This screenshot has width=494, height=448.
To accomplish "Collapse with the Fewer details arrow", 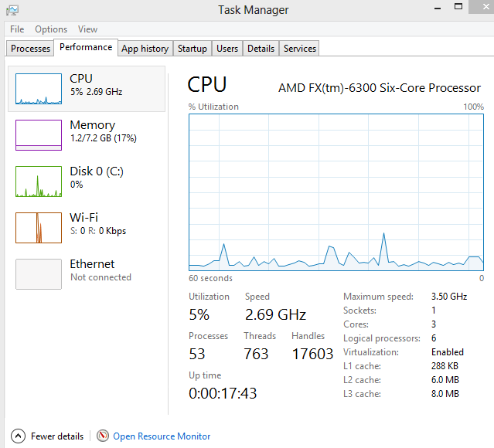I will click(17, 436).
